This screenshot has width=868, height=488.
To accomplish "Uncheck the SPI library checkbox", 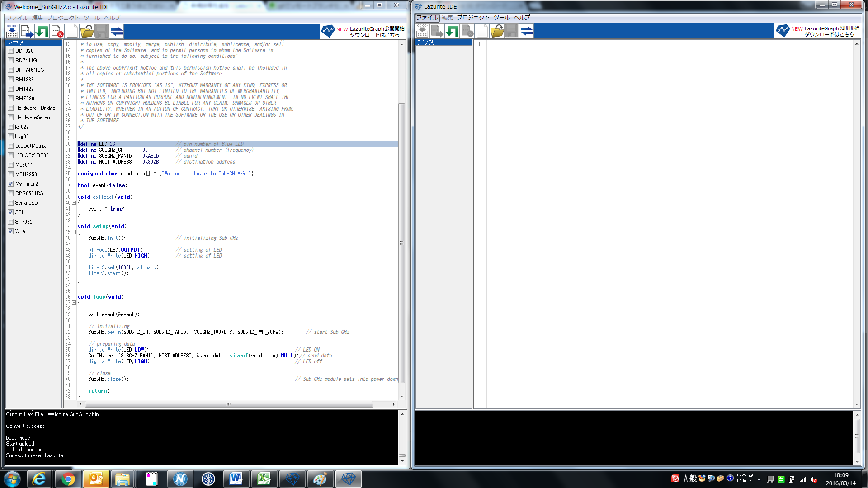I will [10, 212].
